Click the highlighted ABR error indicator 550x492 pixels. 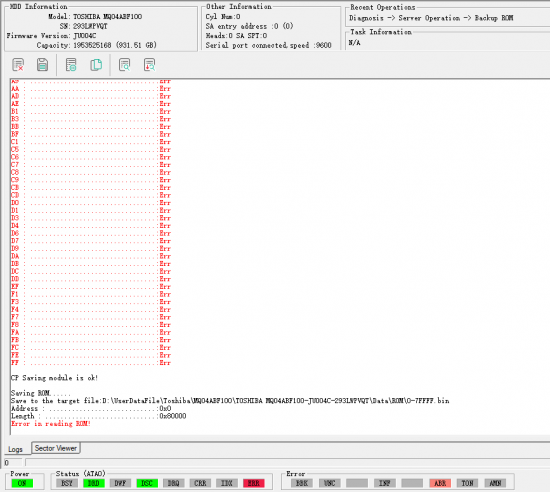pyautogui.click(x=440, y=483)
